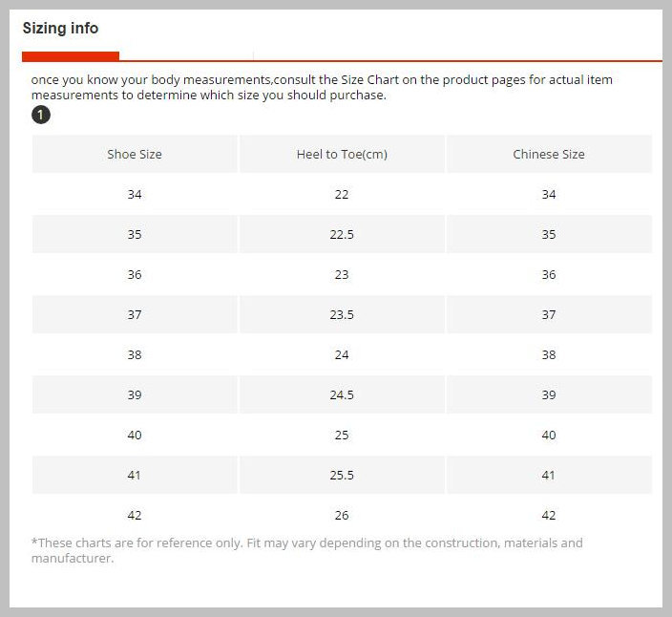Select shoe size 42 cell
Viewport: 672px width, 617px height.
coord(135,515)
